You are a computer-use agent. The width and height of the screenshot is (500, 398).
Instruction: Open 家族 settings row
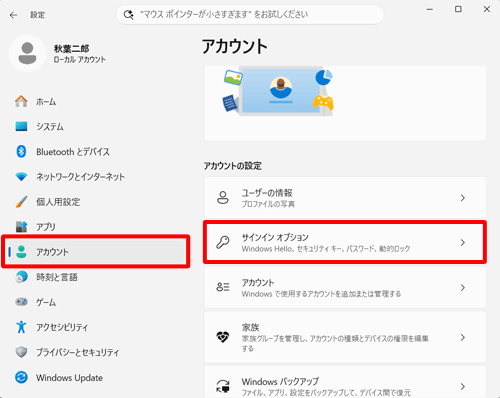pos(345,337)
